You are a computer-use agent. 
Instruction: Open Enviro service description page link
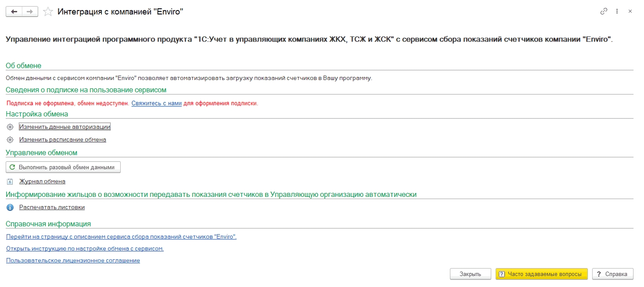click(x=121, y=237)
